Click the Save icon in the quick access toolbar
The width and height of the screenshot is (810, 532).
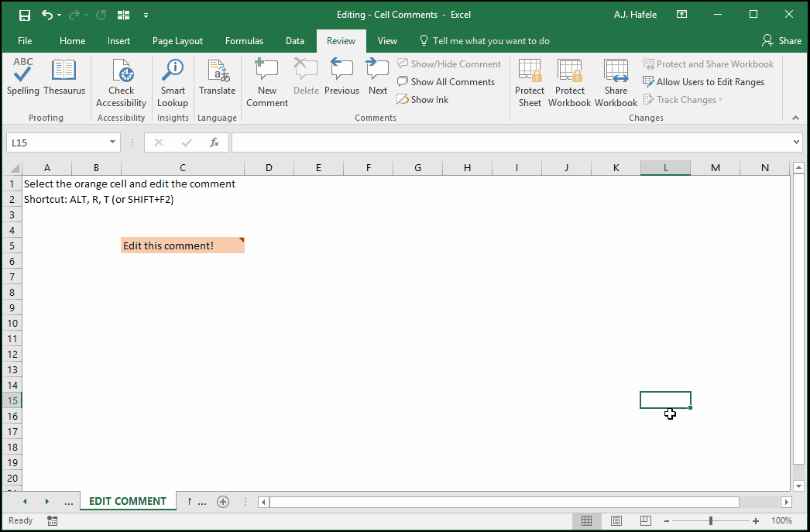pyautogui.click(x=24, y=15)
